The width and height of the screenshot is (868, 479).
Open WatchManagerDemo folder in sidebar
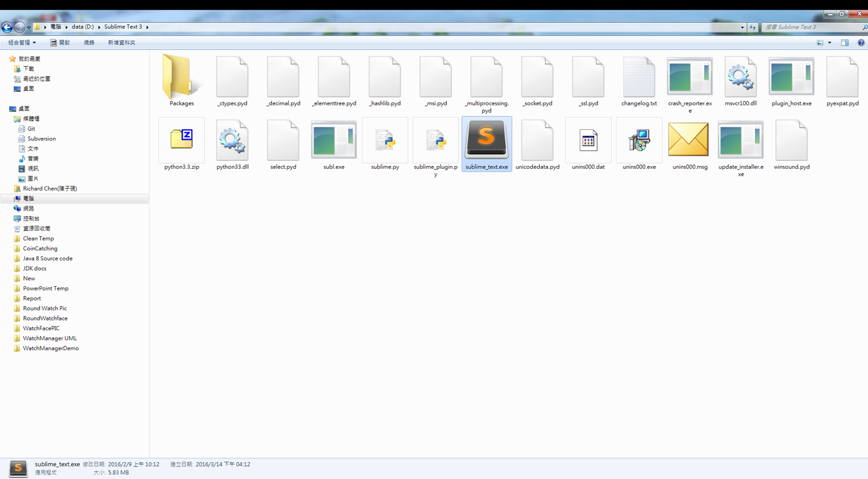click(x=50, y=349)
